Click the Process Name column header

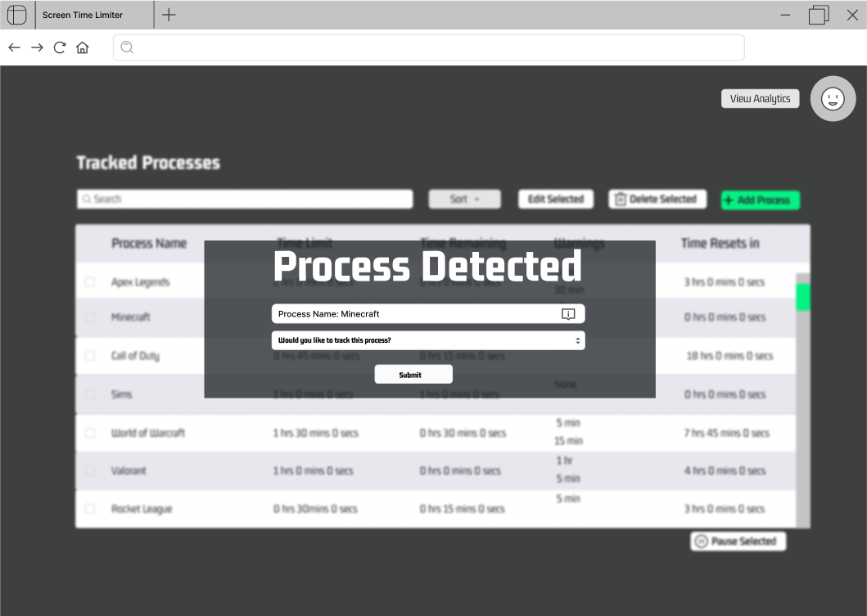click(149, 243)
